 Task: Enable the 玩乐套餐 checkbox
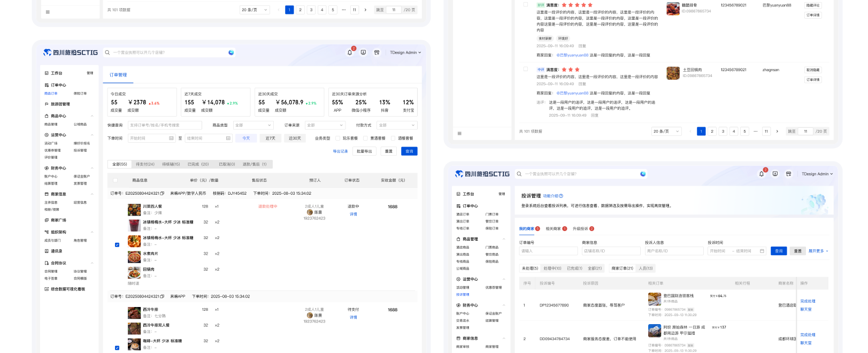coord(338,139)
